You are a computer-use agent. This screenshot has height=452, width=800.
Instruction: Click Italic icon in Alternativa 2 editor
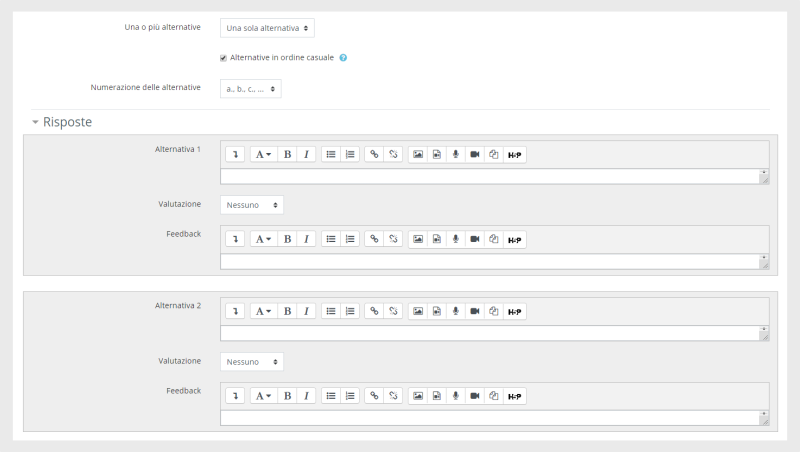coord(306,311)
